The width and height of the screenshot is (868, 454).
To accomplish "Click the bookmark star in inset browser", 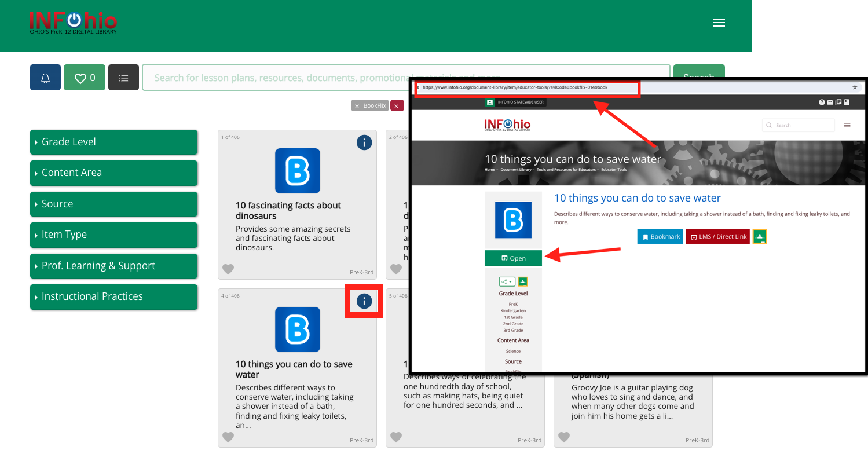I will pos(855,87).
